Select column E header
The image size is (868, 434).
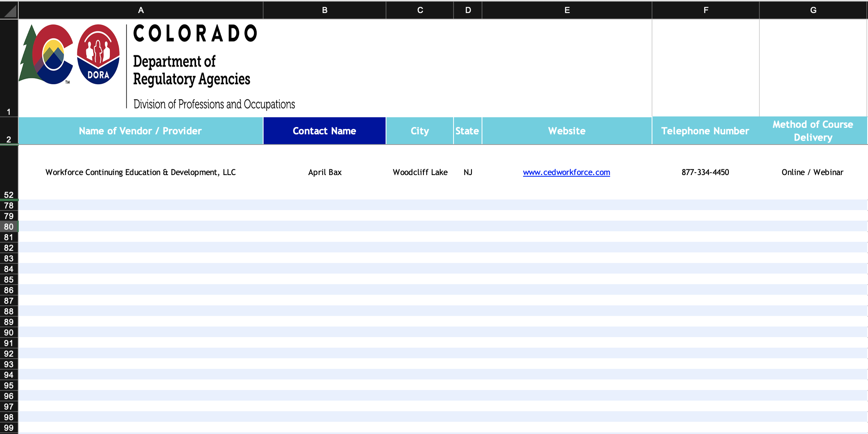[567, 10]
